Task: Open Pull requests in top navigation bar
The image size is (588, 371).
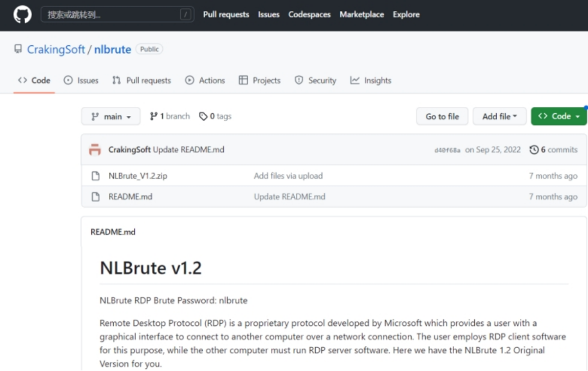Action: [x=226, y=15]
